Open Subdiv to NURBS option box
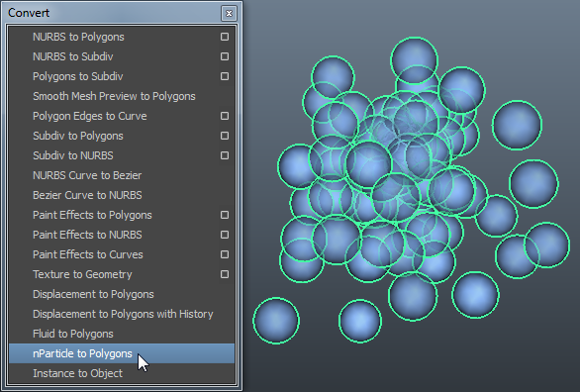The image size is (580, 392). pyautogui.click(x=224, y=155)
